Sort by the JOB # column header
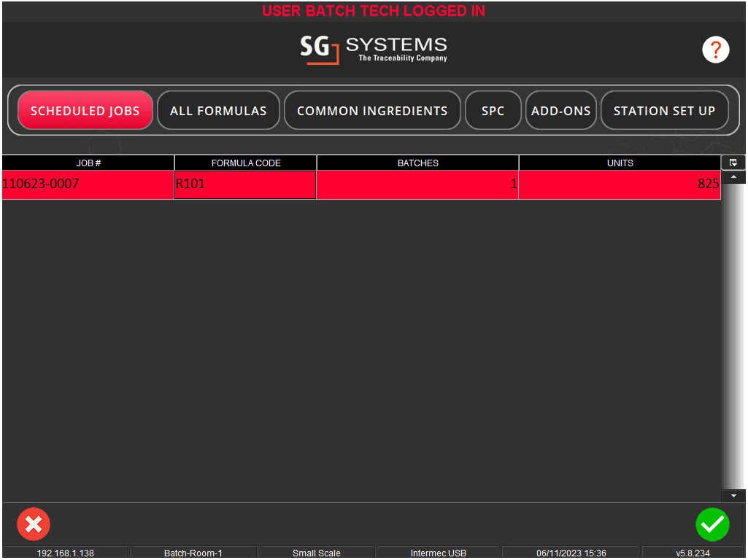 click(x=88, y=162)
